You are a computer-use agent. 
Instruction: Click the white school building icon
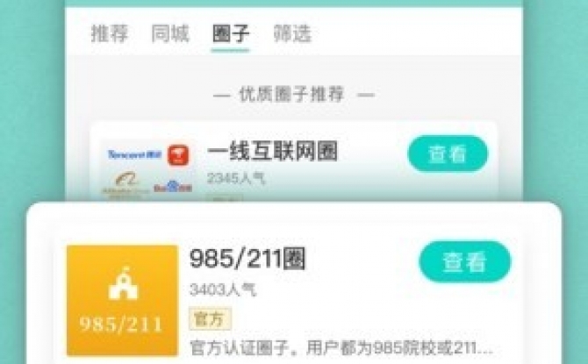(124, 283)
